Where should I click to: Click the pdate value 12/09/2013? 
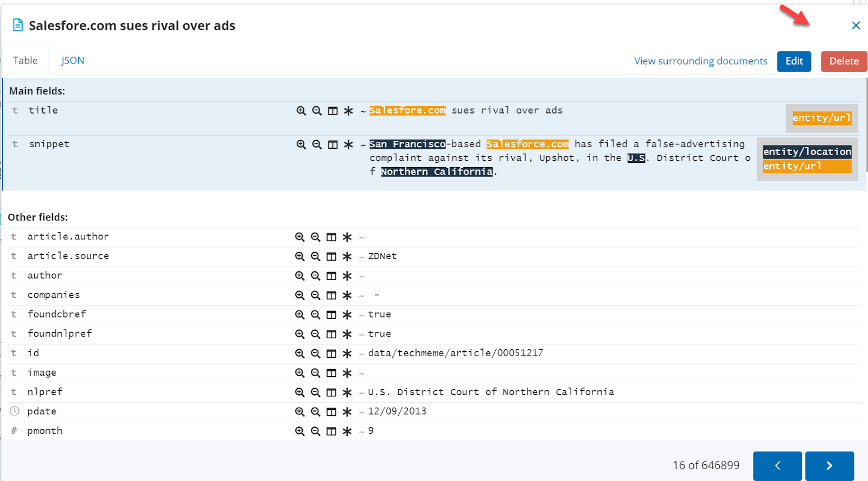pyautogui.click(x=397, y=412)
